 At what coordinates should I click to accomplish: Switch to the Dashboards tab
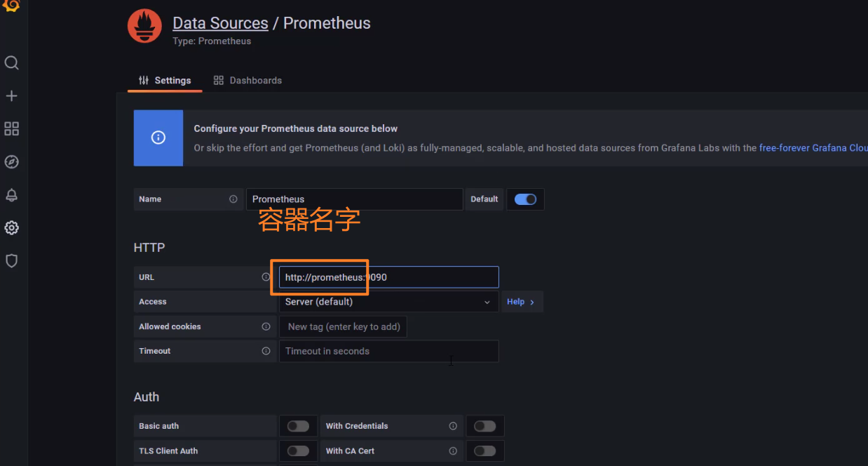(x=247, y=81)
